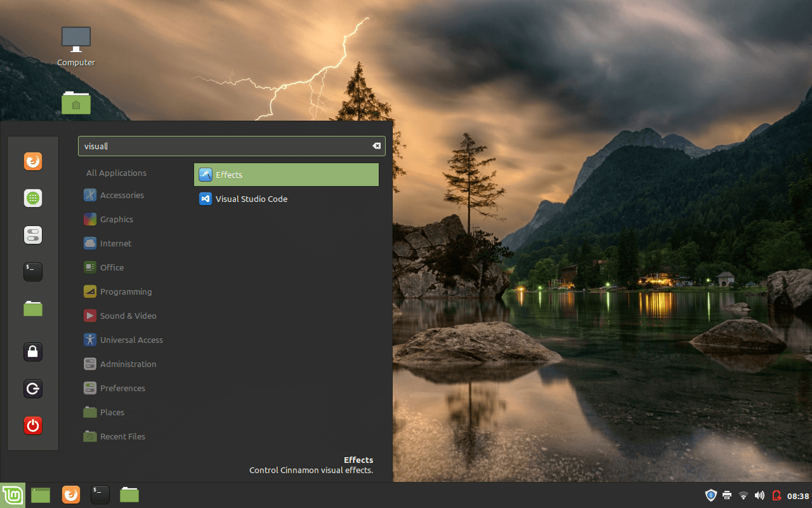Click the red notification bell tray icon
The width and height of the screenshot is (812, 508).
tap(776, 495)
